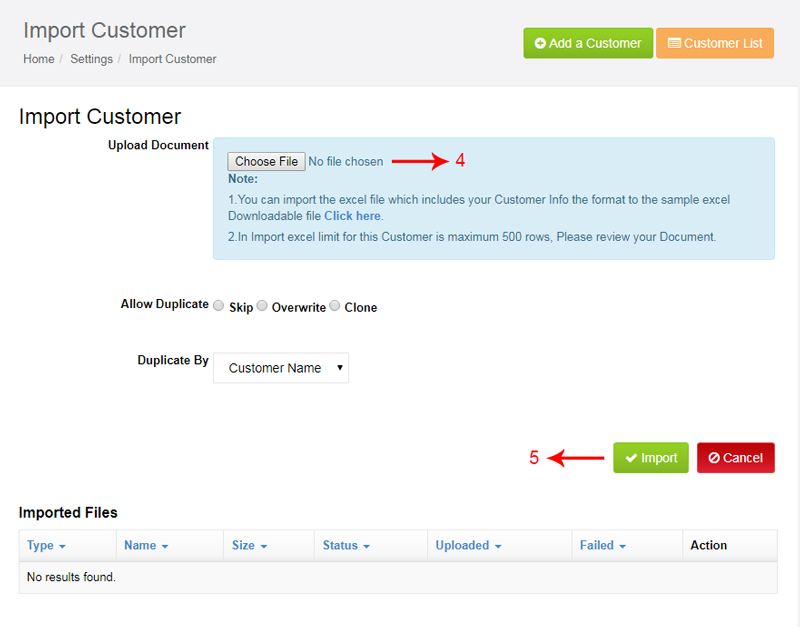Click Import Customer breadcrumb item

click(172, 59)
